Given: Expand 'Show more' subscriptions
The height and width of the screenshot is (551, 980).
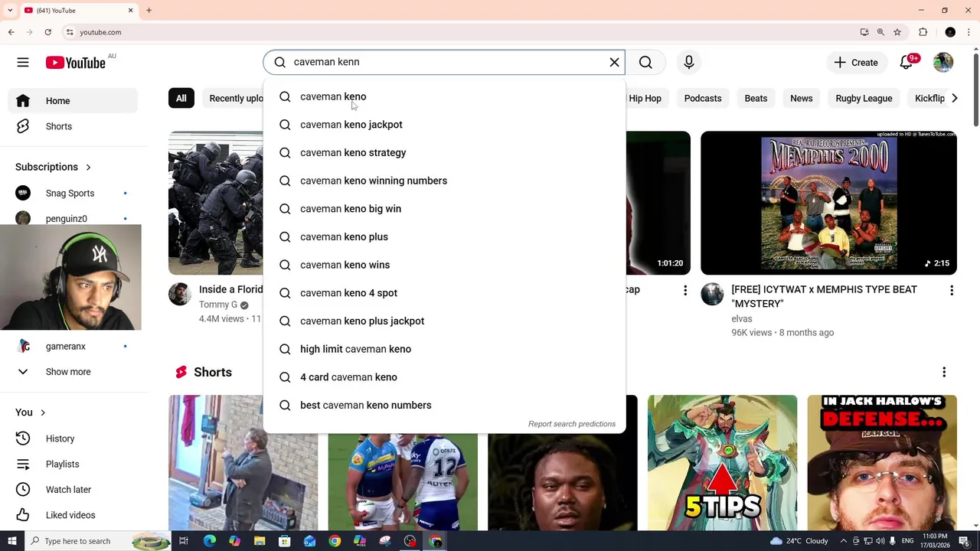Looking at the screenshot, I should [73, 372].
